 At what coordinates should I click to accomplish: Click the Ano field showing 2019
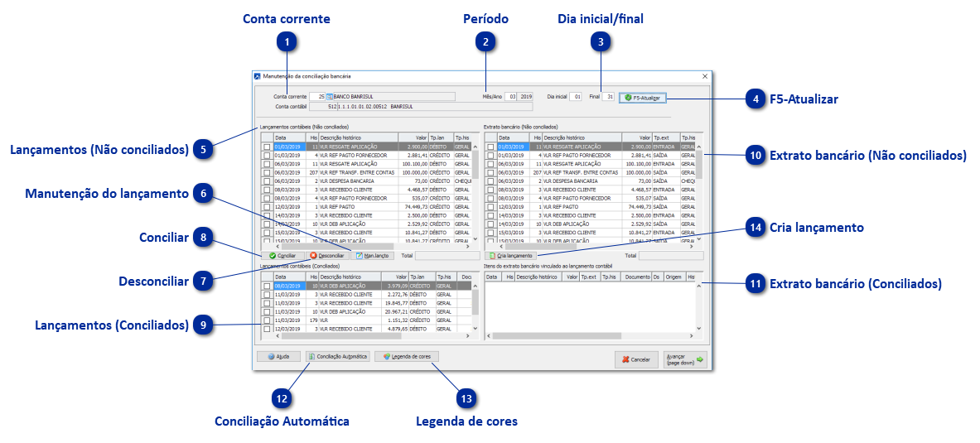(x=526, y=97)
